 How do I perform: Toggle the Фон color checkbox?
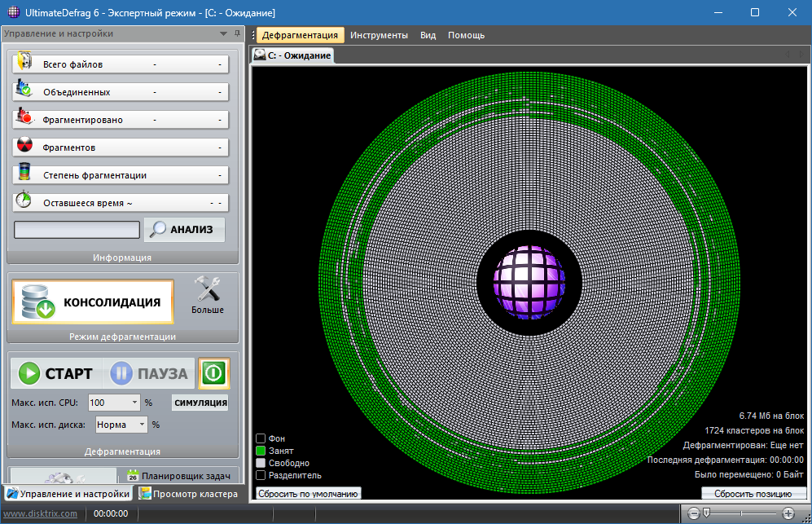[261, 438]
